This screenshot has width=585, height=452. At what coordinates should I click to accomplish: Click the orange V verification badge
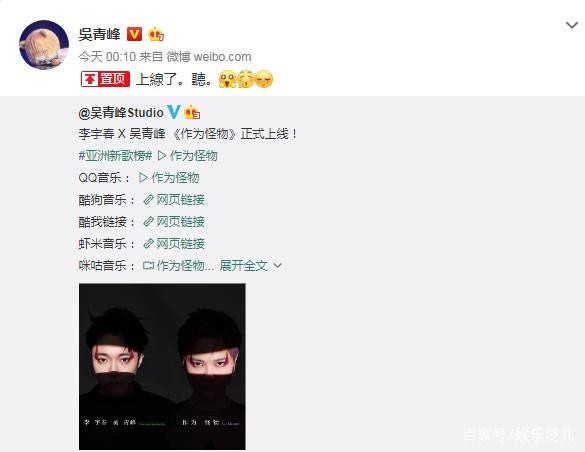134,34
